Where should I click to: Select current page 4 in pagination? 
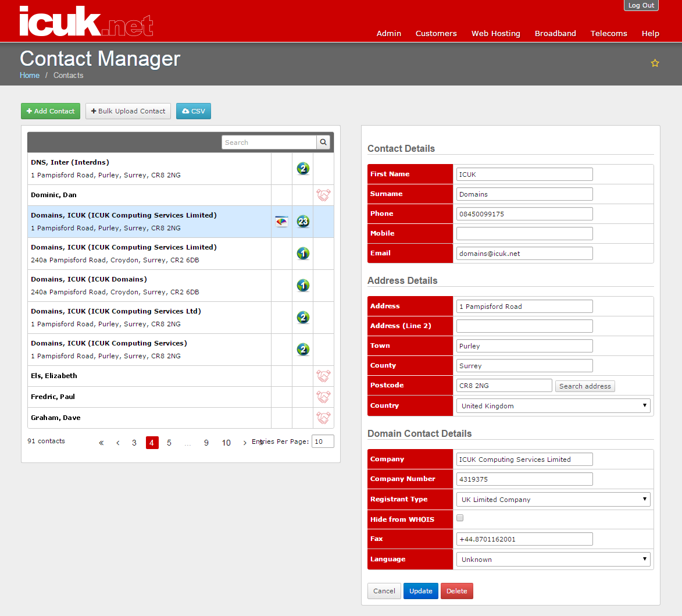point(152,443)
